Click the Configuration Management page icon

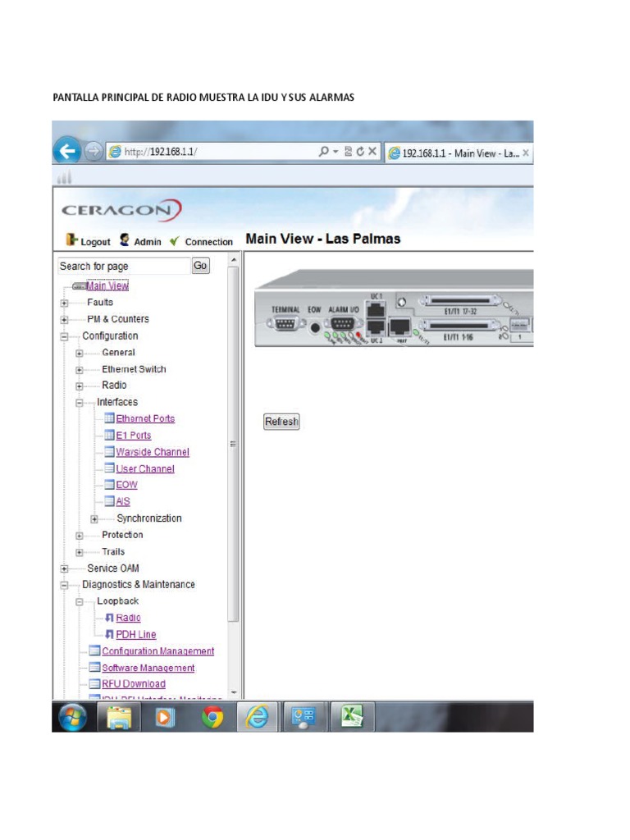(95, 651)
